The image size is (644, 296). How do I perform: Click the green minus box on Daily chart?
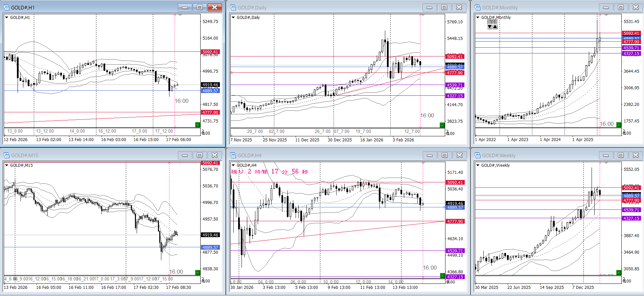(x=442, y=125)
